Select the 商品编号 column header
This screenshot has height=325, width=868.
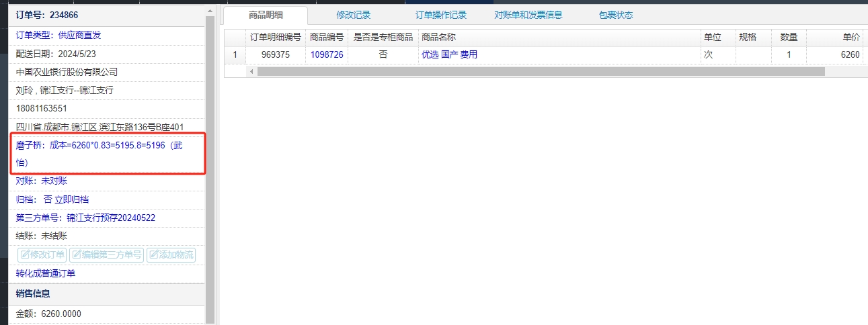[327, 38]
